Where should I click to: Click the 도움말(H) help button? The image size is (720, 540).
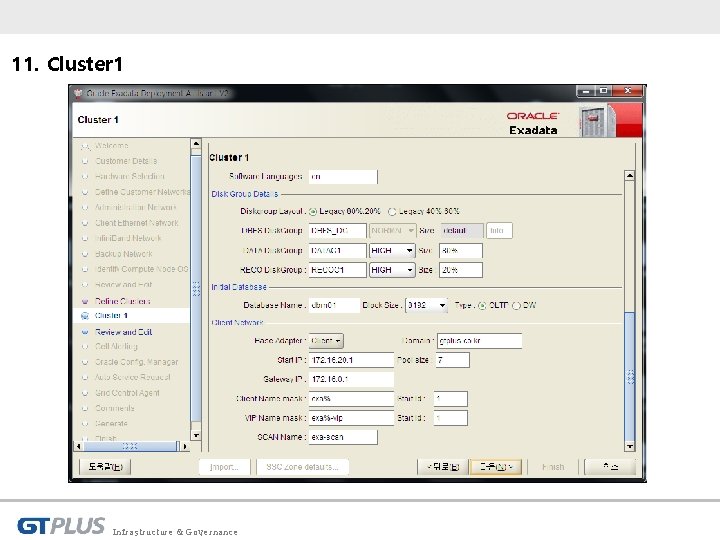point(105,467)
